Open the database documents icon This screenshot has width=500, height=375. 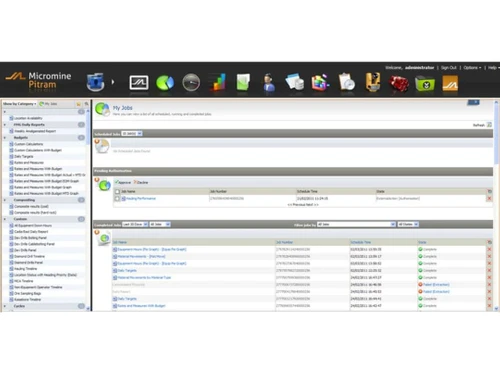295,82
